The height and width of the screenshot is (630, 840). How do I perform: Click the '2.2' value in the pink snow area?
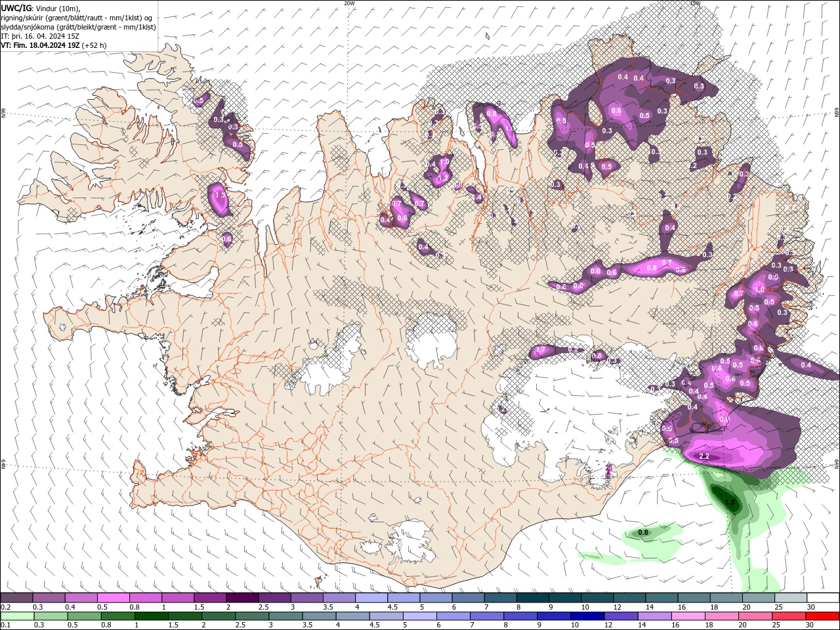pos(705,456)
